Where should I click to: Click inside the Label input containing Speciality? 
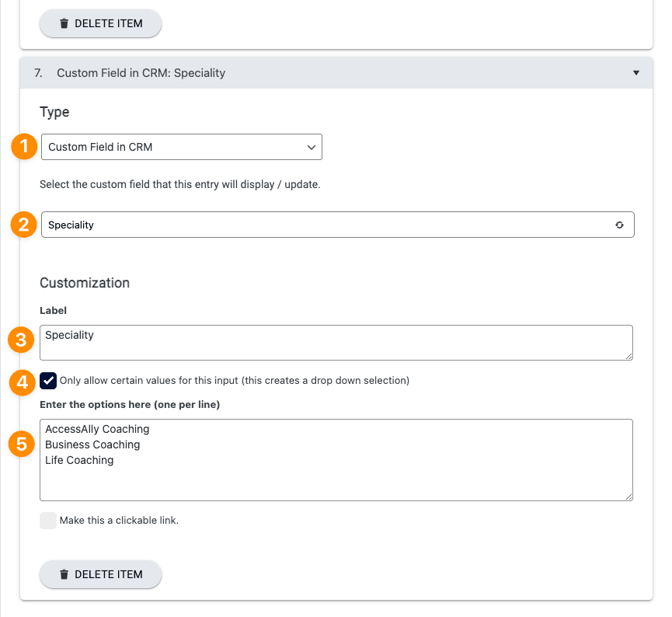[336, 342]
